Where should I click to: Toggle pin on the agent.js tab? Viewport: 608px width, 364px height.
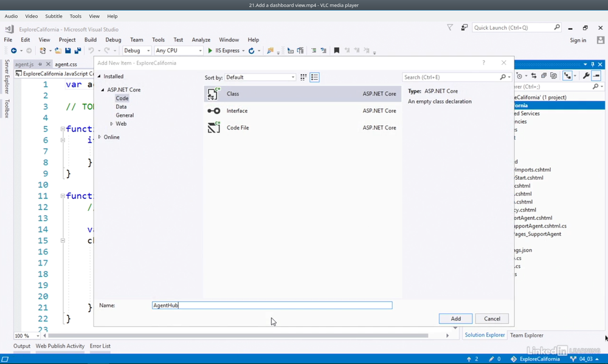coord(40,64)
